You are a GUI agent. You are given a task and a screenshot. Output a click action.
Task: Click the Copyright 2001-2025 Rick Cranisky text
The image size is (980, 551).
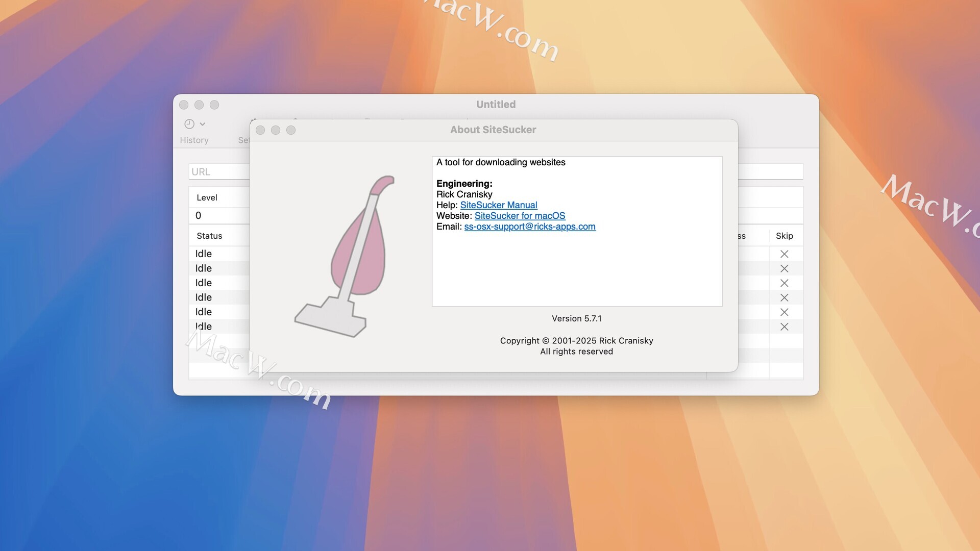pos(577,341)
